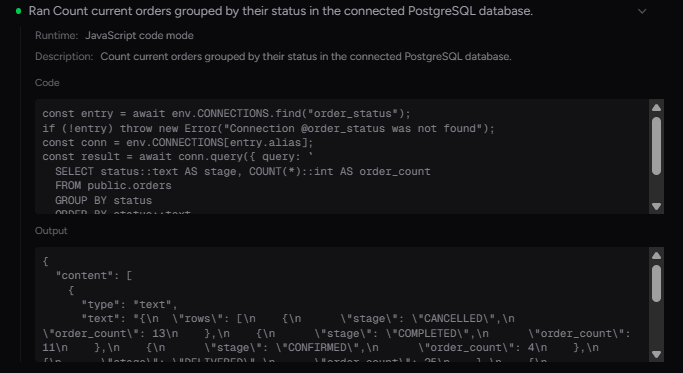The height and width of the screenshot is (373, 683).
Task: Click the 'Code' section heading
Action: [x=47, y=83]
